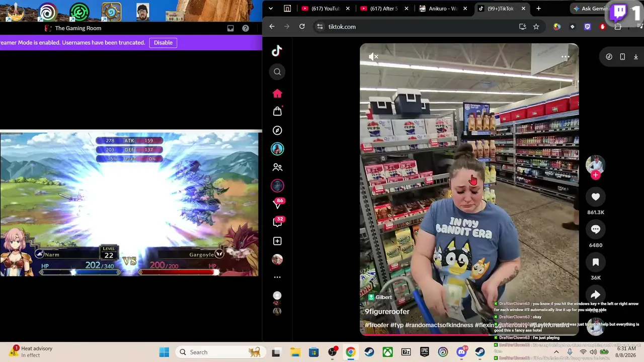The width and height of the screenshot is (644, 362).
Task: Open the Explore compass icon in TikTok
Action: pos(277,130)
